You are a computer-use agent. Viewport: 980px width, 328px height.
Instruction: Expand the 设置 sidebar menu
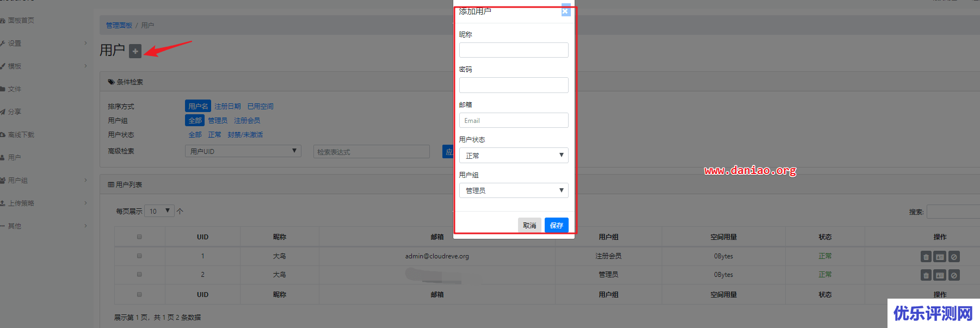click(44, 44)
